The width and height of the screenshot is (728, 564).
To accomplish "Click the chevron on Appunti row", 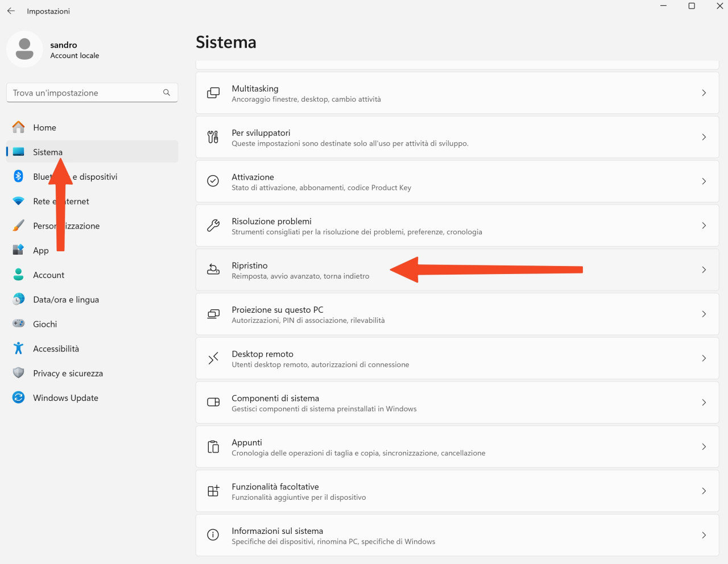I will [704, 447].
